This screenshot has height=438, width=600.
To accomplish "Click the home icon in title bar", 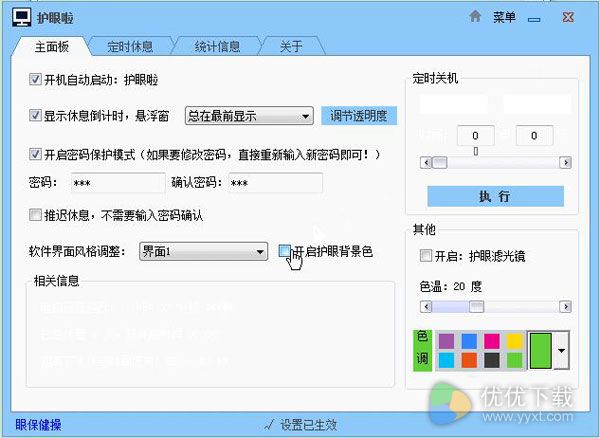I will (475, 17).
